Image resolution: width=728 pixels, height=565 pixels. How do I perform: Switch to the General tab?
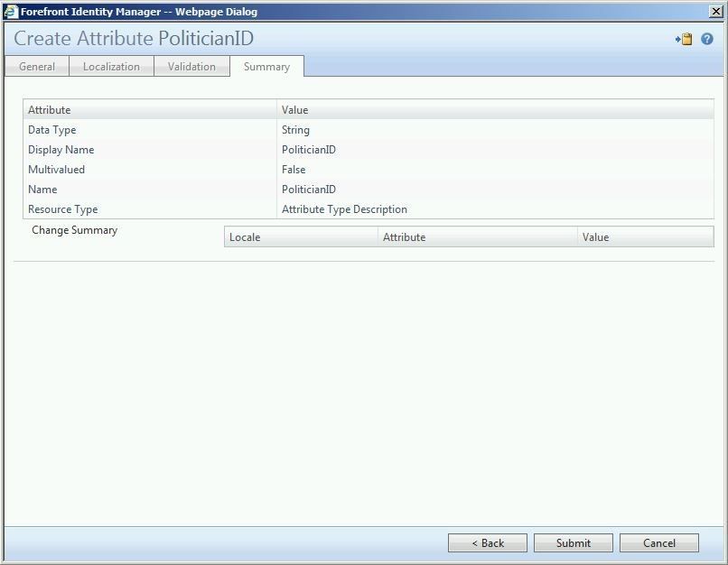click(x=37, y=67)
